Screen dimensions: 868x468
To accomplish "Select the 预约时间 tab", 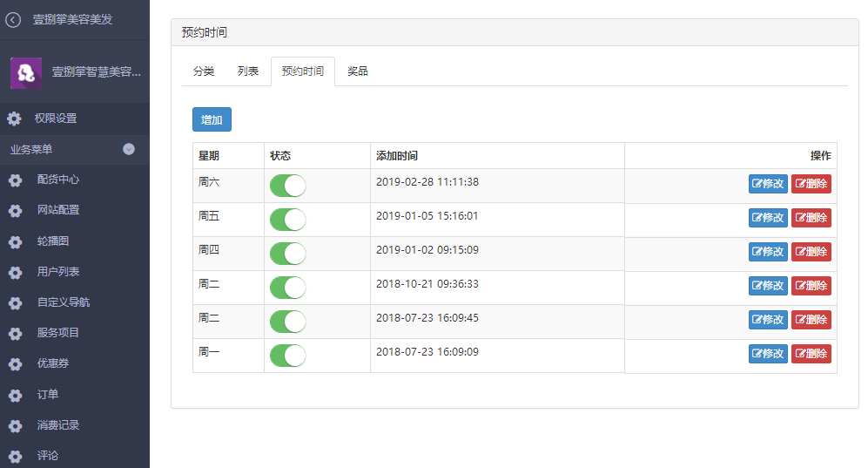I will click(x=303, y=71).
